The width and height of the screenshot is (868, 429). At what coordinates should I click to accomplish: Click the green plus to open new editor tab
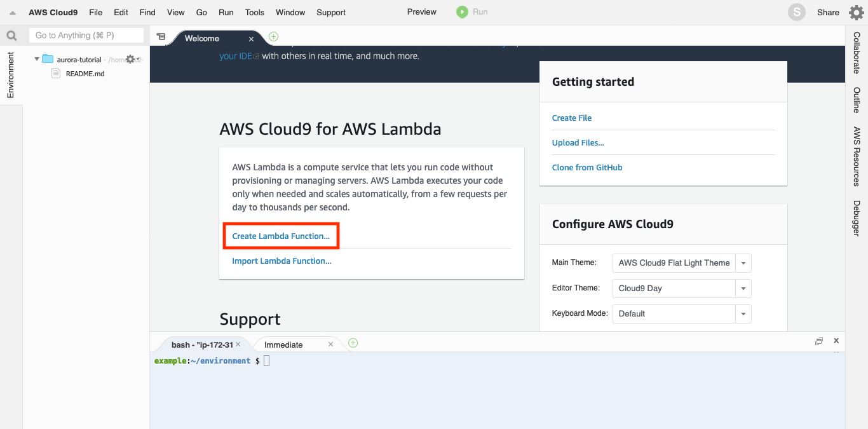[x=273, y=37]
